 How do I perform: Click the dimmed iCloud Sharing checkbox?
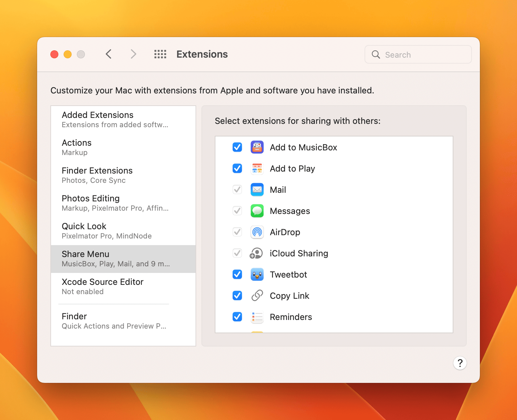tap(237, 253)
